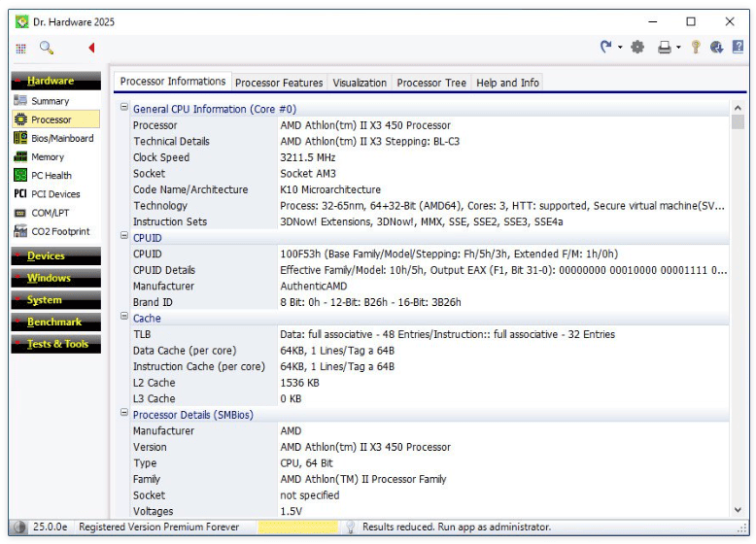Click Registered Version Premium Forever text
This screenshot has width=756, height=544.
[158, 527]
